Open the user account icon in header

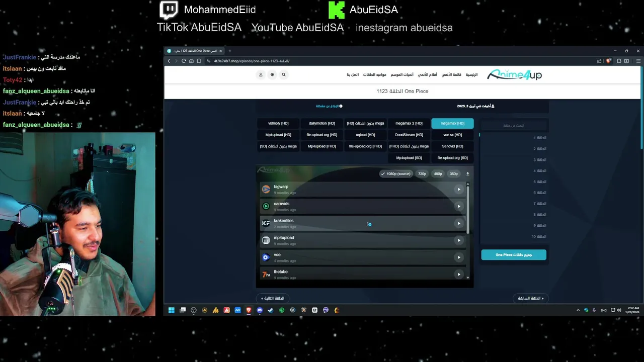[x=261, y=75]
